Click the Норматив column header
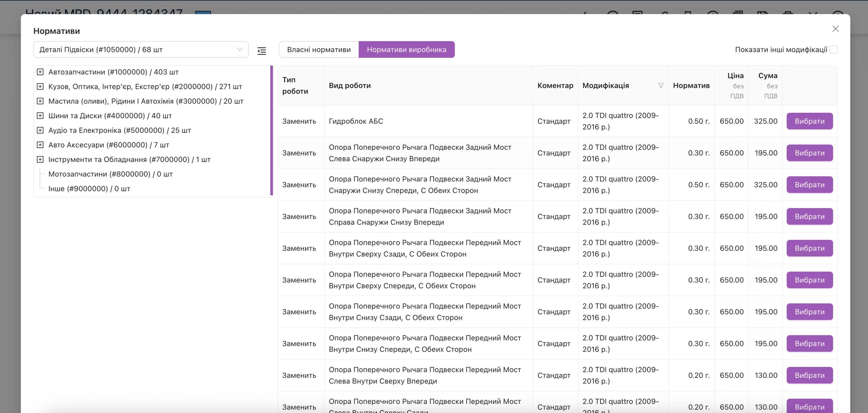 [x=691, y=85]
